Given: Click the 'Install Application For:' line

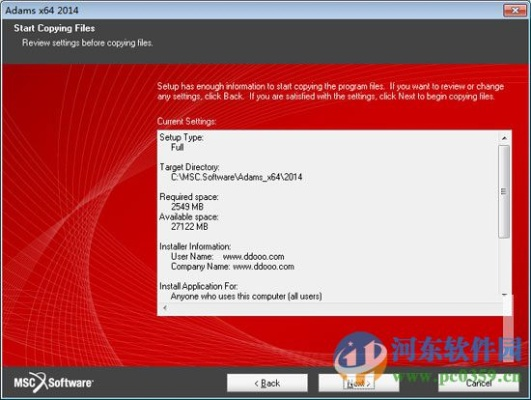Looking at the screenshot, I should (x=198, y=286).
